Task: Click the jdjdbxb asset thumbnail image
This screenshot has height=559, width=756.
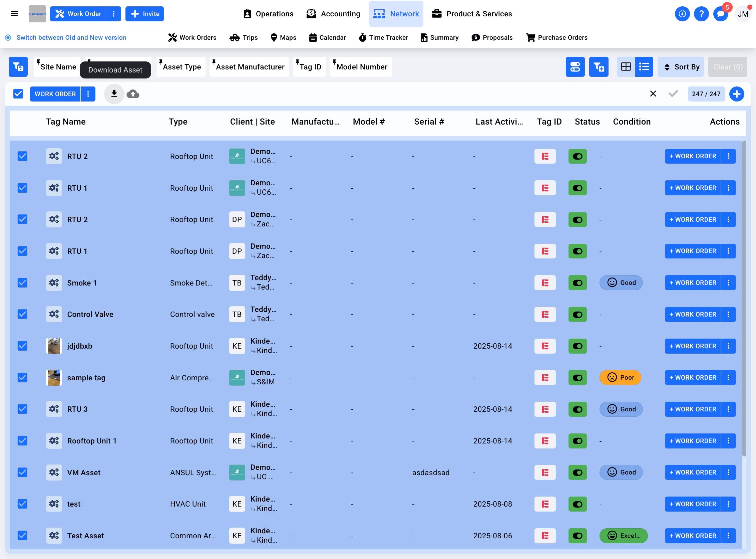Action: coord(54,346)
